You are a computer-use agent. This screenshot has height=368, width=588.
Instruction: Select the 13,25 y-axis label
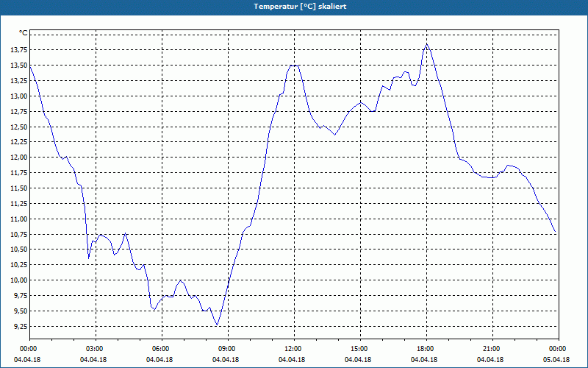pyautogui.click(x=20, y=81)
